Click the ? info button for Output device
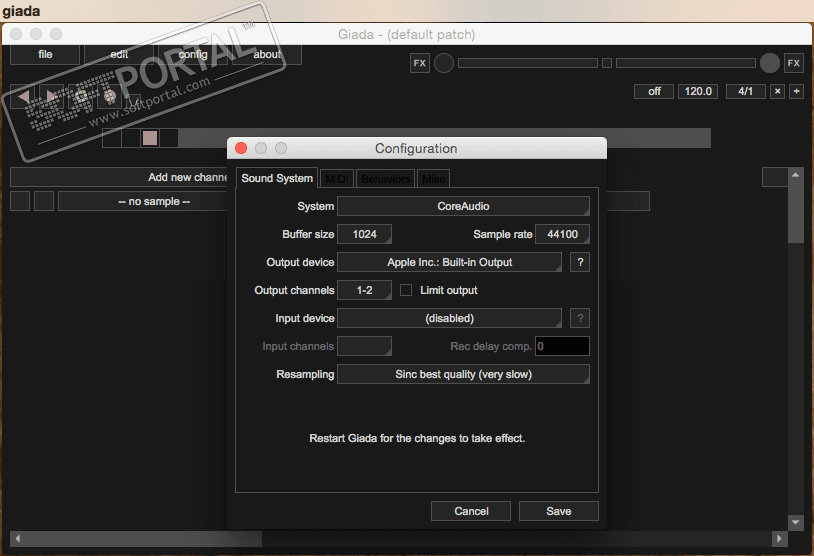 pyautogui.click(x=580, y=262)
